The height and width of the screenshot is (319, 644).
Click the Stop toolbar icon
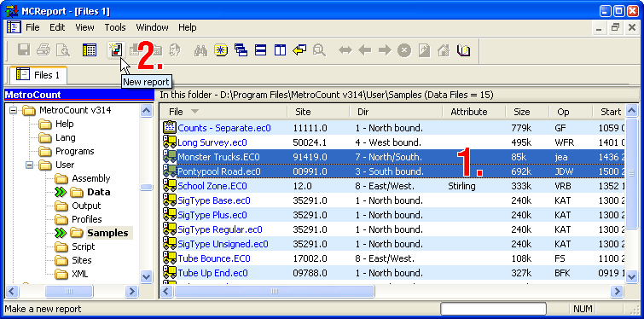pos(404,50)
